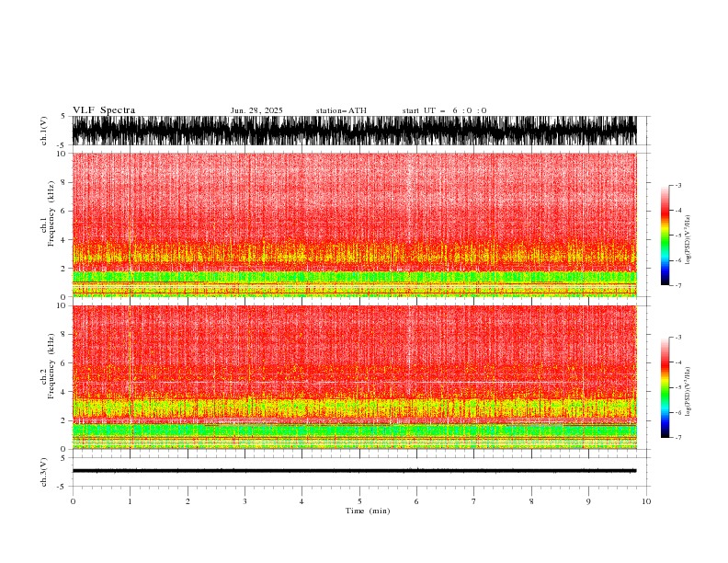Select the date text "Jun. 28, 2025"
This screenshot has width=728, height=563.
(256, 110)
